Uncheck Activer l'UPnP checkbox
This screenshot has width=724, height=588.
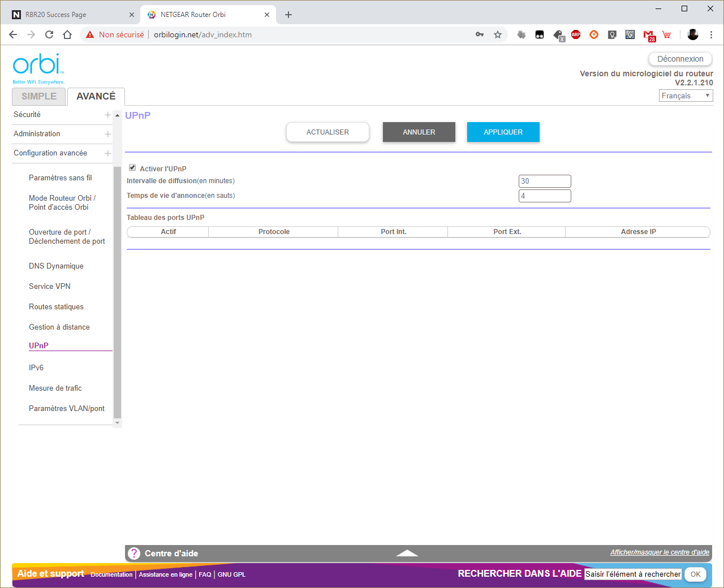(x=132, y=168)
